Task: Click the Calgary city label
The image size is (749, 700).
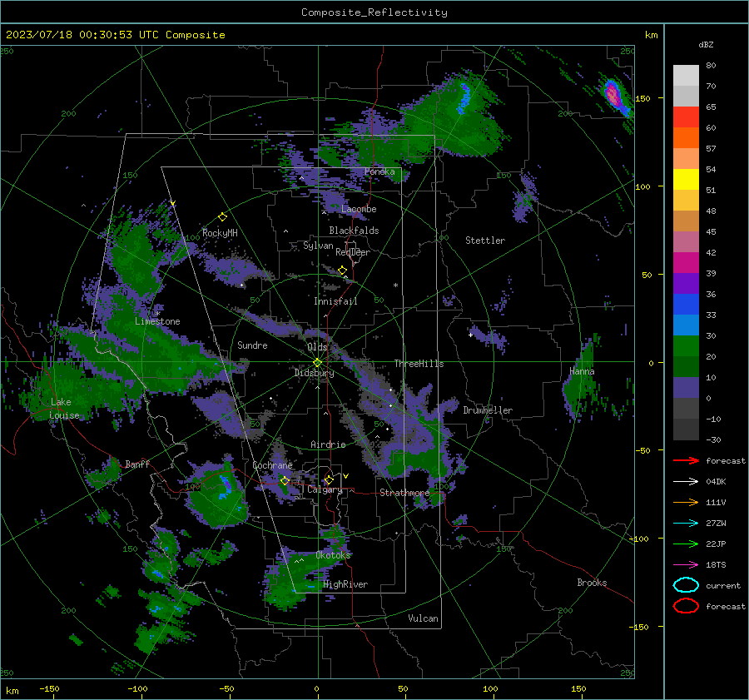Action: [x=325, y=489]
